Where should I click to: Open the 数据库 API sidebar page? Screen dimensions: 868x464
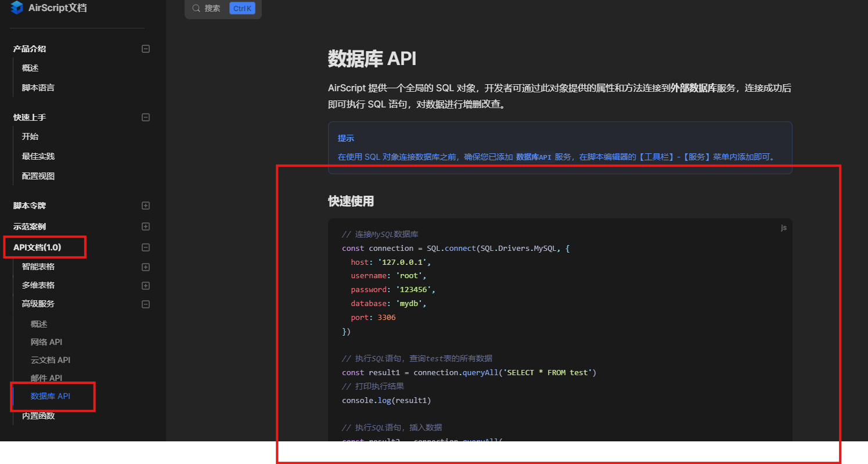[x=51, y=396]
